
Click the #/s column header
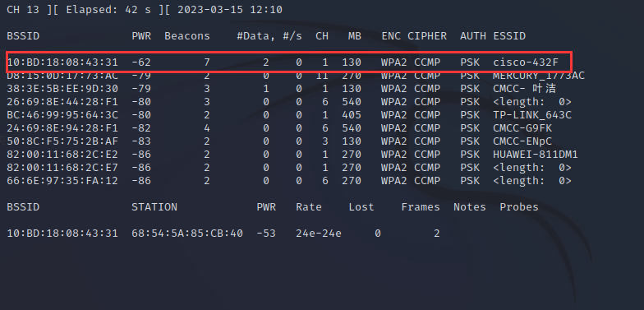click(x=292, y=36)
